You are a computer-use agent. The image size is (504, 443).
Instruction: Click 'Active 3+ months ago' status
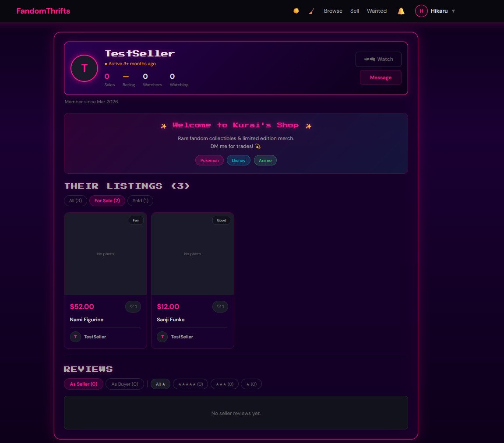point(130,63)
